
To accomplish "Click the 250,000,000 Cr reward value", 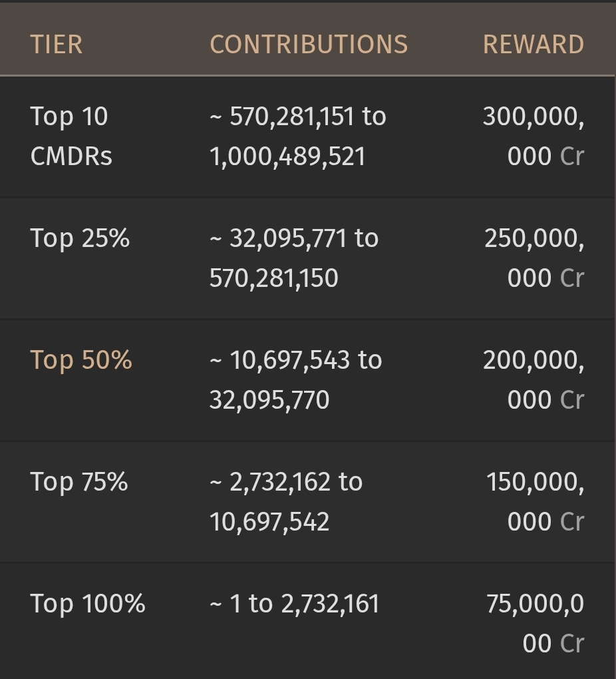I will pos(534,258).
